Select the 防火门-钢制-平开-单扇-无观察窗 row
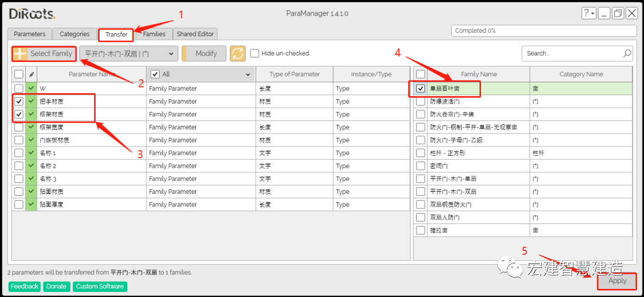The height and width of the screenshot is (297, 644). 523,127
